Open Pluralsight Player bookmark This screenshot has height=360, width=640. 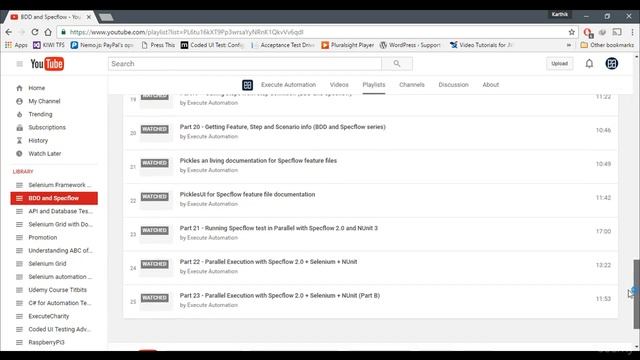coord(347,45)
